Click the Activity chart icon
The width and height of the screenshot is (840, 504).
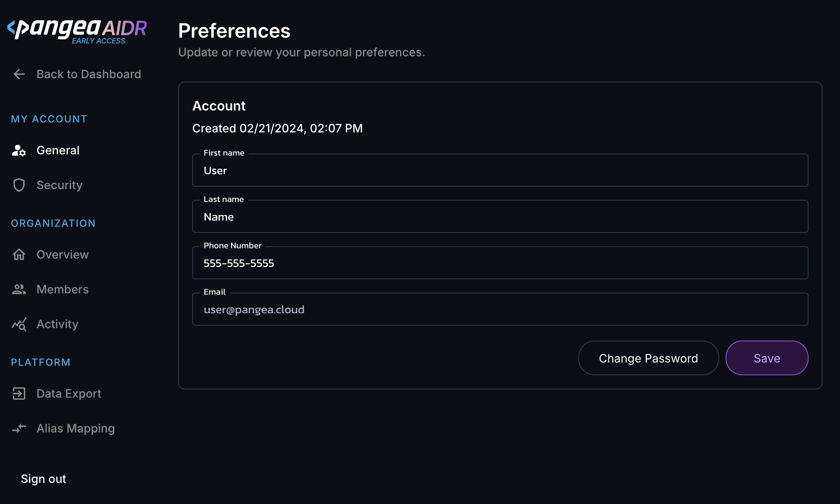(19, 324)
